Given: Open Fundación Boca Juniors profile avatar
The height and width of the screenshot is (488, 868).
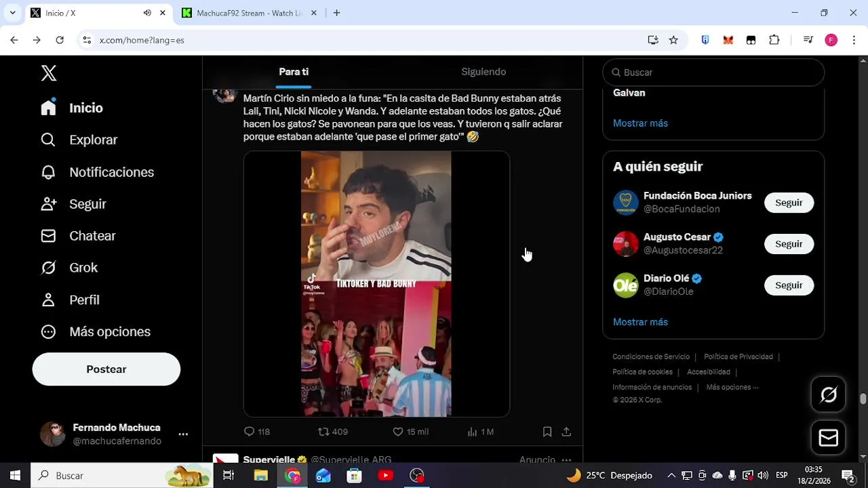Looking at the screenshot, I should (626, 203).
